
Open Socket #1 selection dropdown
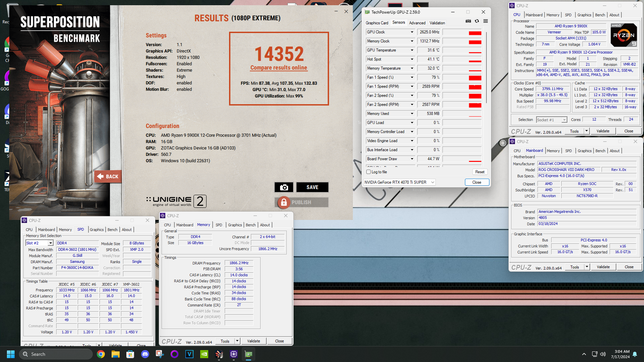551,120
